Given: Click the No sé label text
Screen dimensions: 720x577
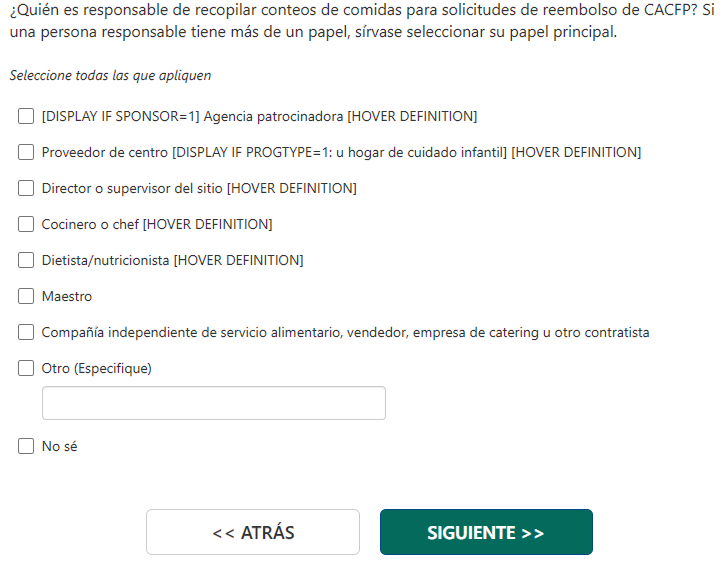Looking at the screenshot, I should [x=60, y=447].
